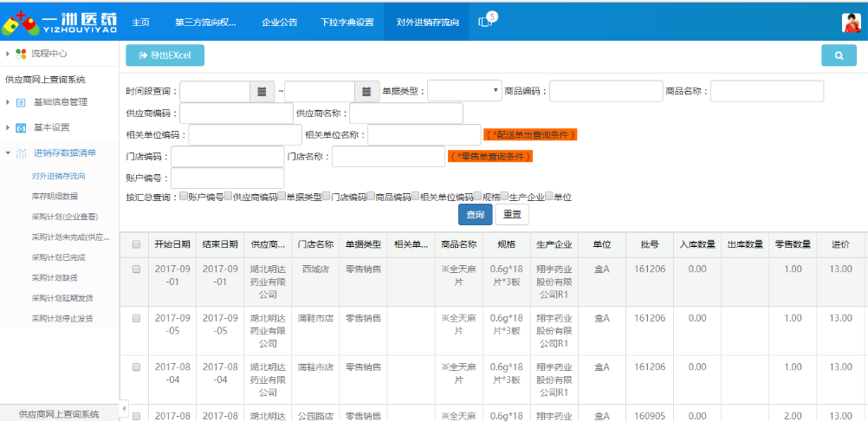Check the 账户编号 summary checkbox

coord(184,197)
